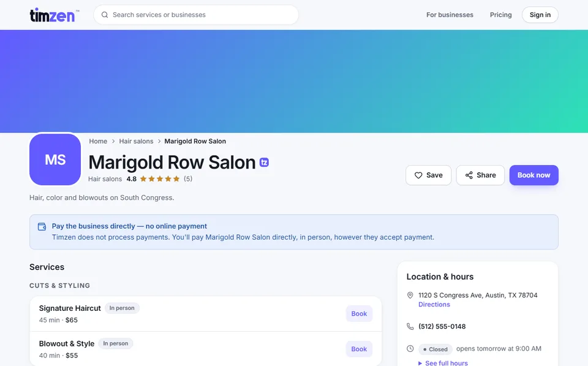The height and width of the screenshot is (366, 588).
Task: Click the $55 Blowout & Style price
Action: (x=72, y=355)
